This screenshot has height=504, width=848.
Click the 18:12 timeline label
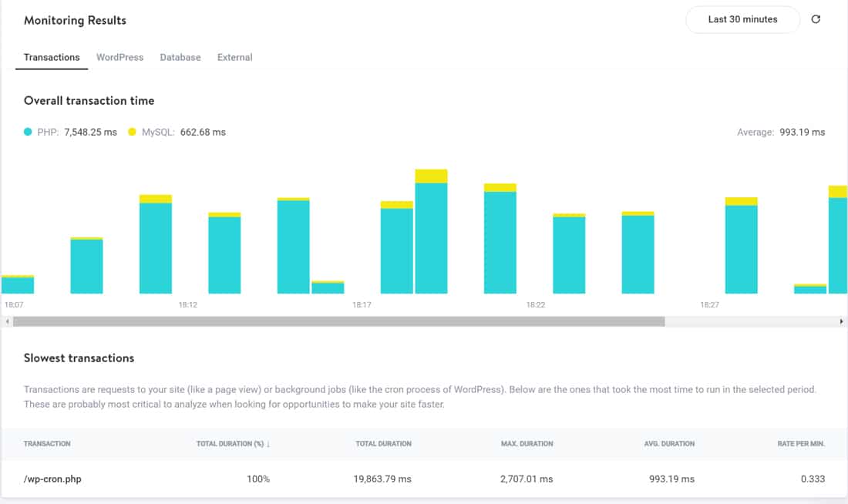[188, 305]
